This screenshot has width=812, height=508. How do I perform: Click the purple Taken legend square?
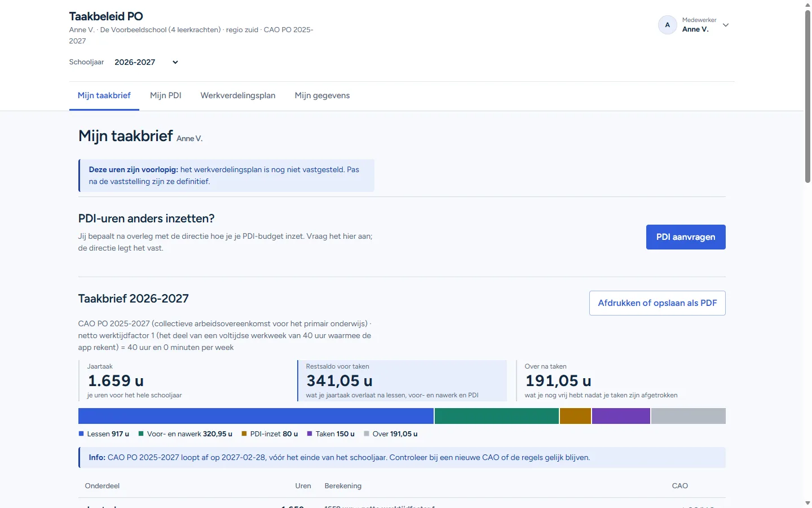tap(310, 433)
